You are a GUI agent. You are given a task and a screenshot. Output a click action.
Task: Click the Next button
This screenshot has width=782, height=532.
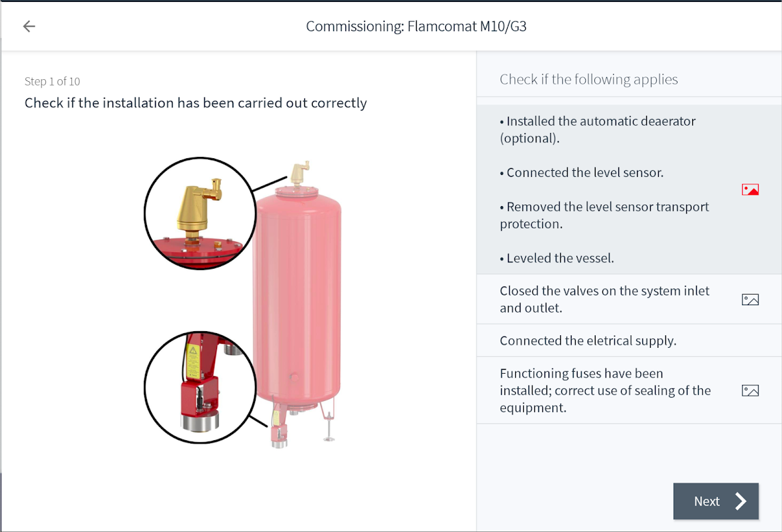(715, 501)
